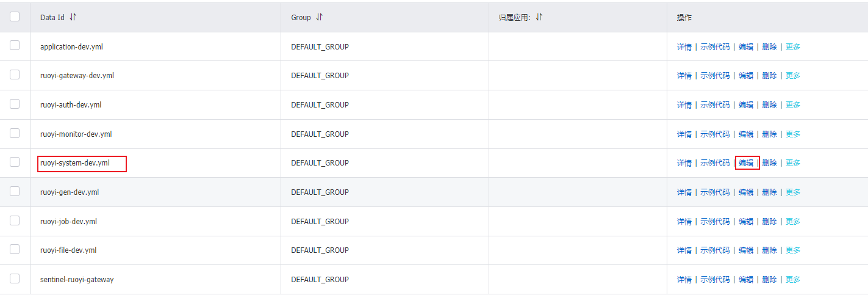
Task: Click DEFAULT_GROUP in the application-dev.yml row
Action: coord(320,46)
